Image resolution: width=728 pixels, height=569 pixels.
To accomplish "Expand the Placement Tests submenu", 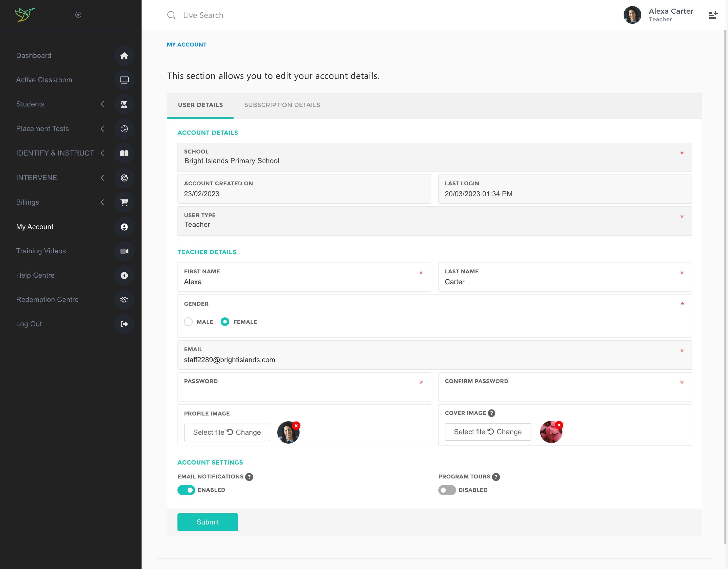I will (102, 129).
